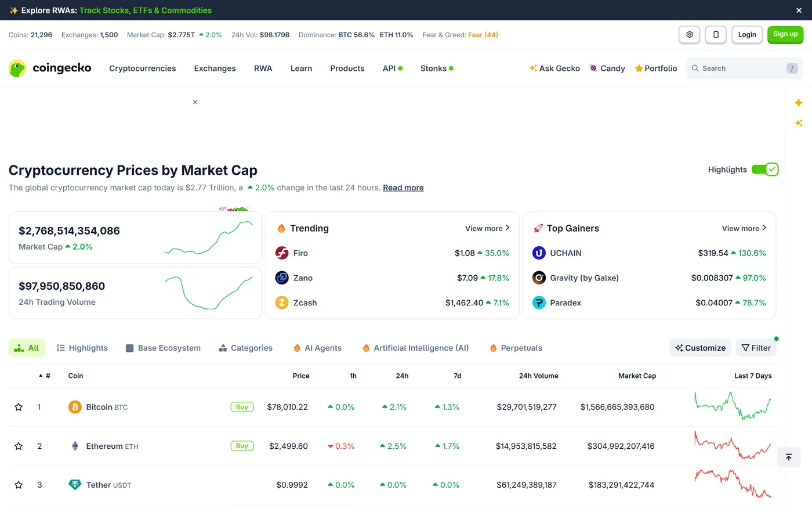Click the green Sign up button
Screen dimensions: 812x508
(x=785, y=35)
